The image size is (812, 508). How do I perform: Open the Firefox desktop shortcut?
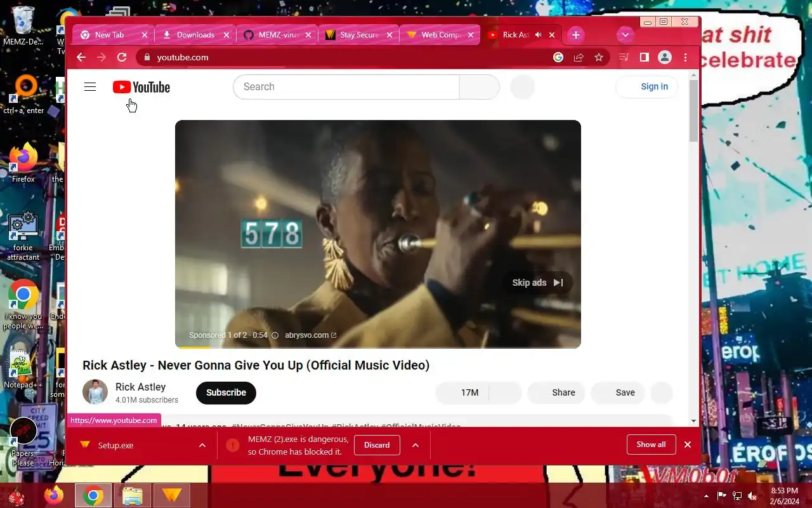point(23,163)
